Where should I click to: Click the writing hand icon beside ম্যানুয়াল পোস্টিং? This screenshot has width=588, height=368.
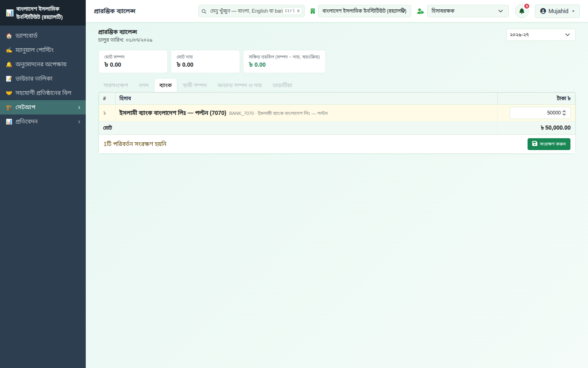(9, 50)
